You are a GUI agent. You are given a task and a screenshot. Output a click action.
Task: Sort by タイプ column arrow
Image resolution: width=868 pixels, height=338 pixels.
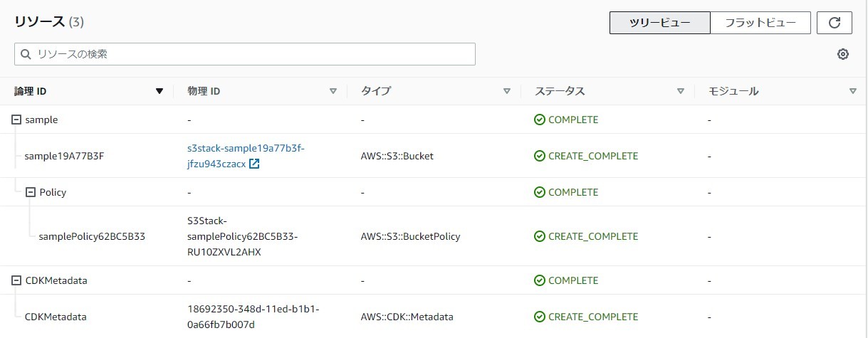[507, 91]
